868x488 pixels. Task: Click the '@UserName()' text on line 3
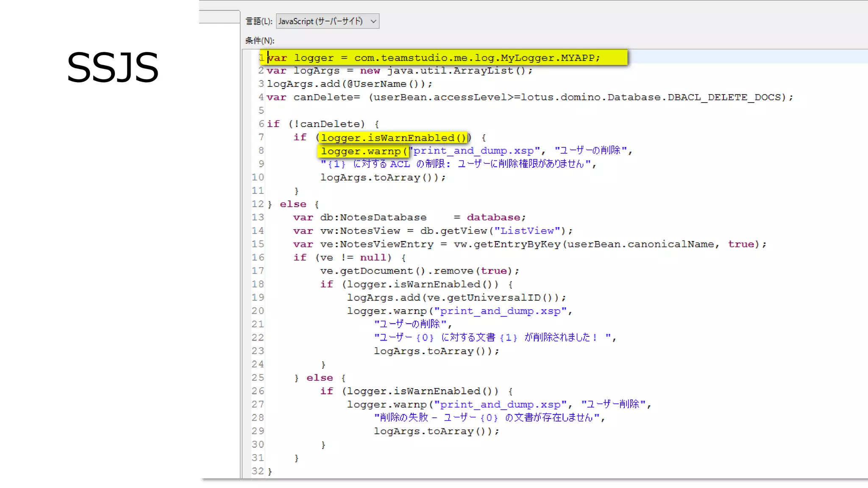coord(382,84)
